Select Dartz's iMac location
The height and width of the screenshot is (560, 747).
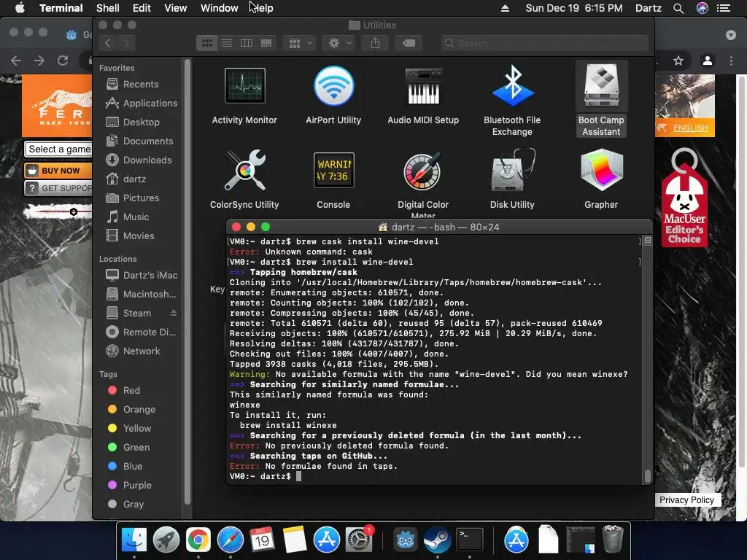[141, 275]
